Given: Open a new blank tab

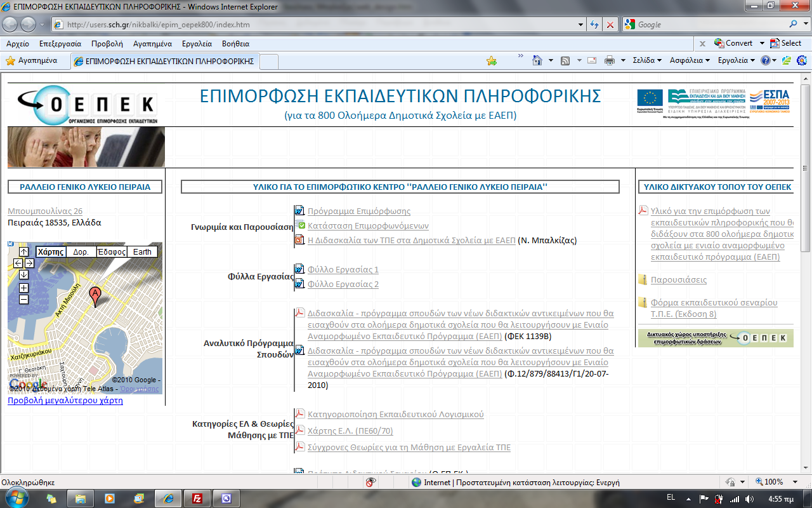Looking at the screenshot, I should (269, 61).
